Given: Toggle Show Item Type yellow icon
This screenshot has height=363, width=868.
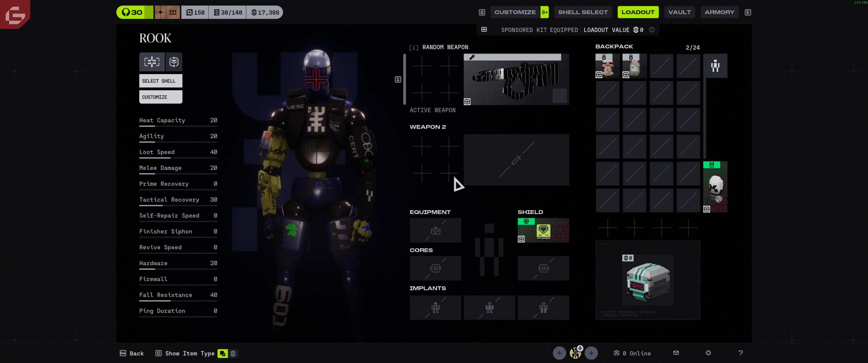Looking at the screenshot, I should click(x=222, y=354).
